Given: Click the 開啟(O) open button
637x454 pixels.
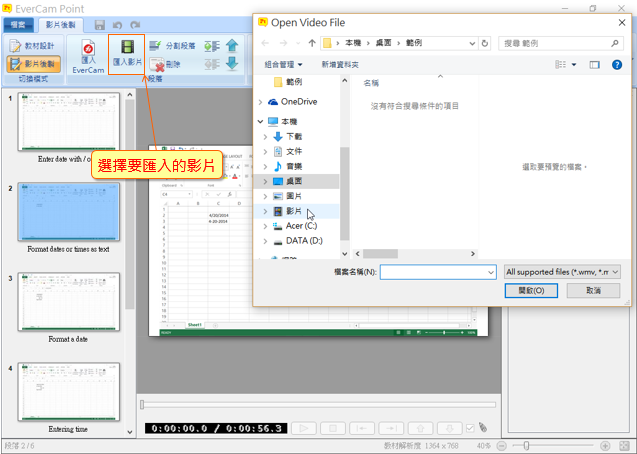Looking at the screenshot, I should coord(532,290).
